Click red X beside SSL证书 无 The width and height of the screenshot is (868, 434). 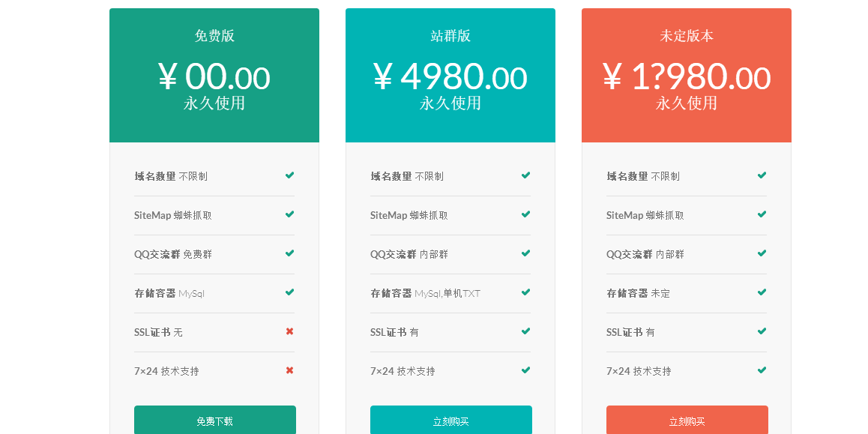pyautogui.click(x=289, y=331)
